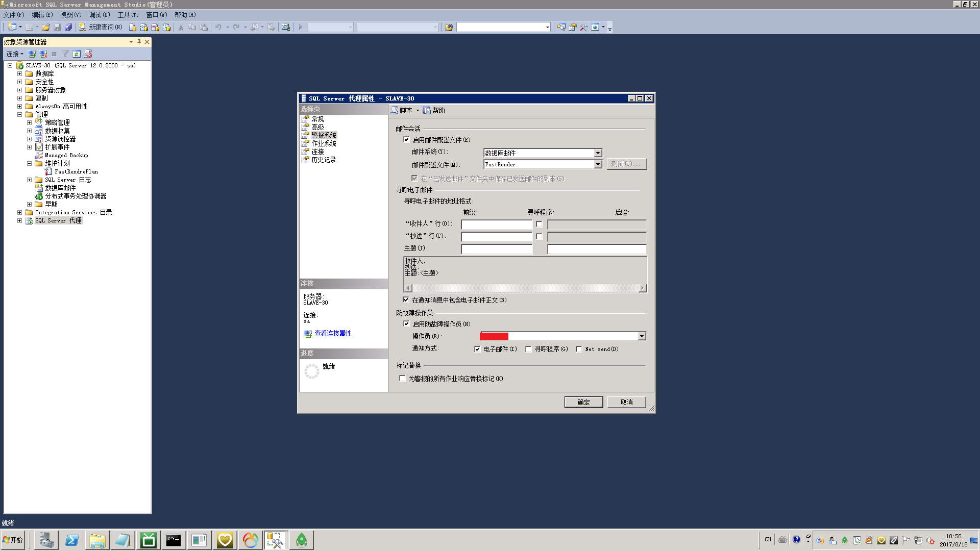Open the 邮件配置文件 FastRender dropdown
The height and width of the screenshot is (551, 980).
pos(598,164)
